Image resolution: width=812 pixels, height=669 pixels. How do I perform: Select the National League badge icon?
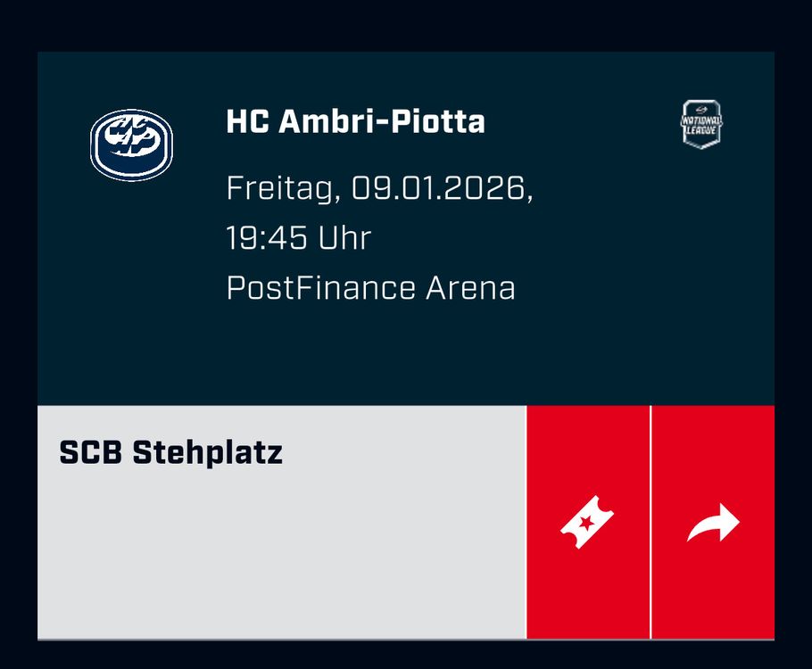click(701, 124)
